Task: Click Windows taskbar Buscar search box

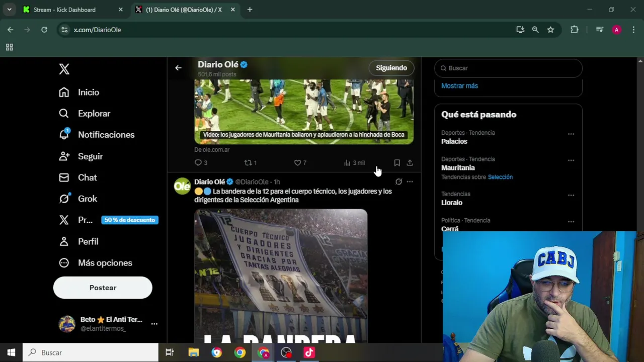Action: (91, 352)
